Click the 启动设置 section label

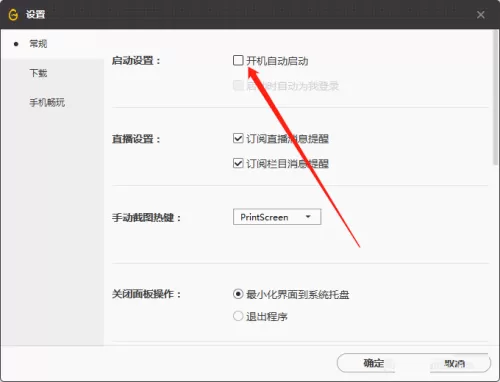pyautogui.click(x=136, y=61)
